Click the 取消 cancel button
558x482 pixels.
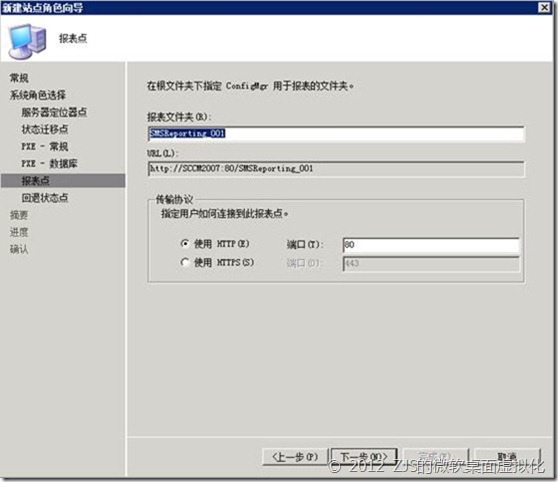pyautogui.click(x=507, y=456)
